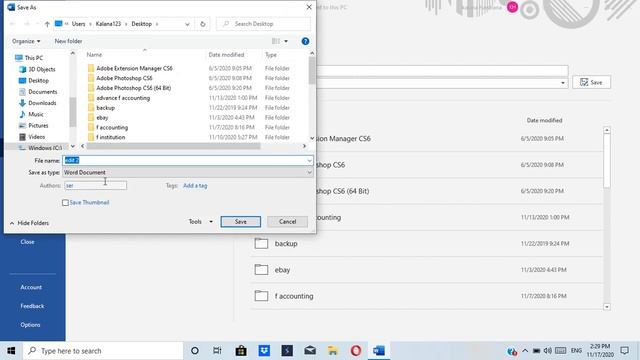Open Account in Word backstage menu
This screenshot has width=640, height=360.
coord(31,287)
